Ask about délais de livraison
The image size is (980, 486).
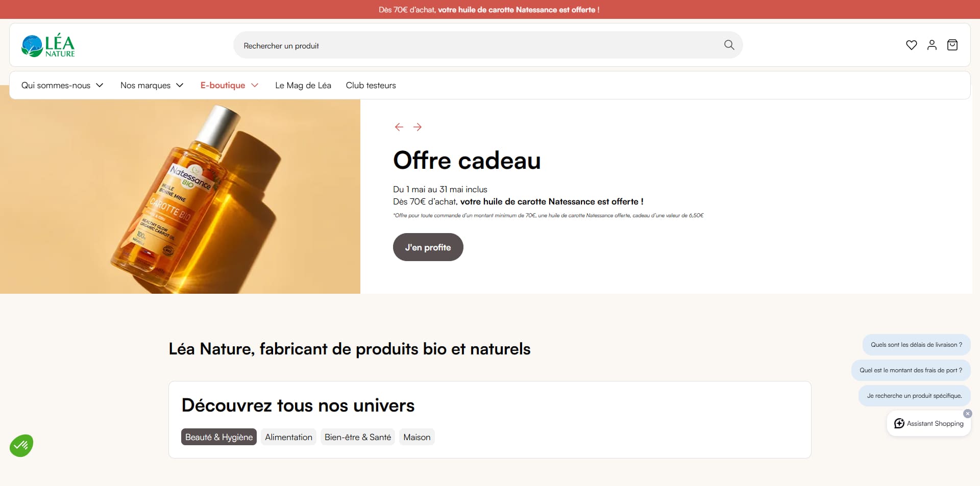(x=916, y=345)
